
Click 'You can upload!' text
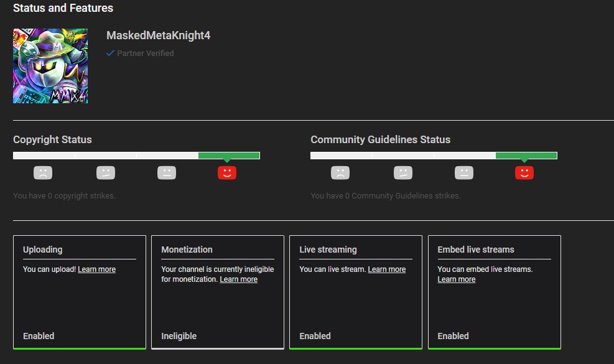pos(49,269)
